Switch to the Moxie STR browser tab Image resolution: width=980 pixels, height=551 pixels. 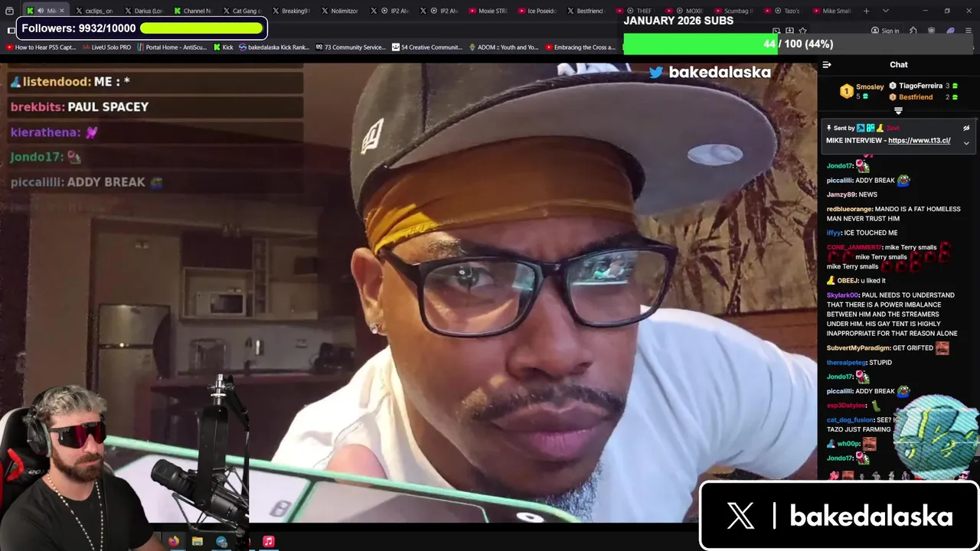(x=487, y=11)
